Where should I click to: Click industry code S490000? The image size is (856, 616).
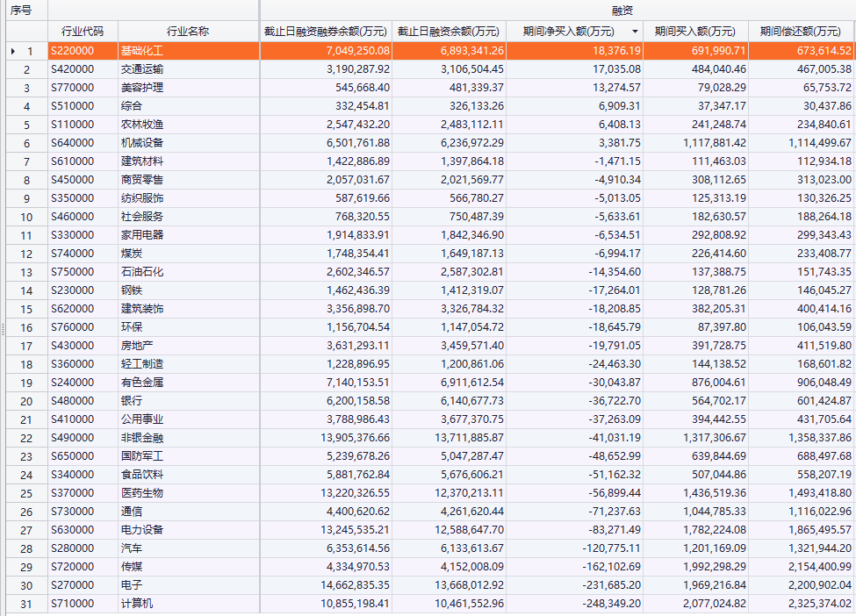coord(72,438)
